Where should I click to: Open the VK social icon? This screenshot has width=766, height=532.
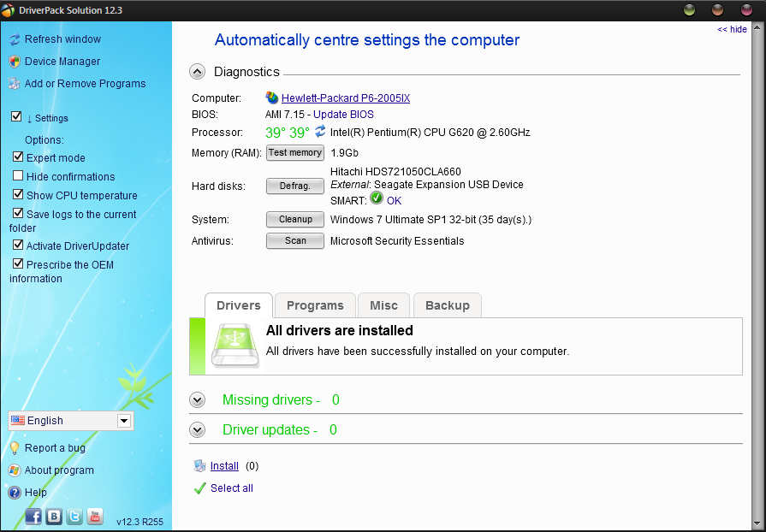coord(54,517)
